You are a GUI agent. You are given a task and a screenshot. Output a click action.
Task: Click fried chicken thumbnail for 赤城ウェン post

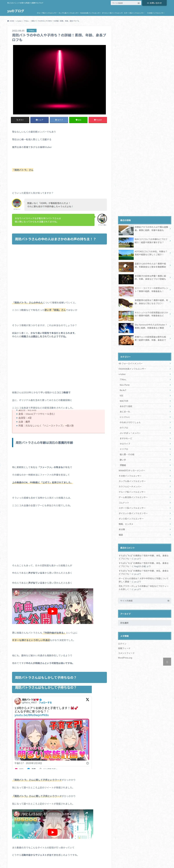[x=126, y=340]
